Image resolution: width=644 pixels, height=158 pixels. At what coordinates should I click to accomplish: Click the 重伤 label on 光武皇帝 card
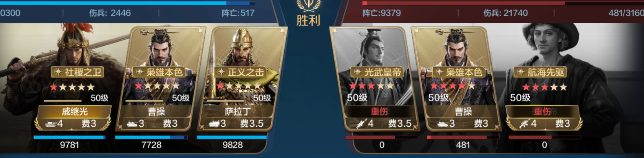tap(379, 112)
